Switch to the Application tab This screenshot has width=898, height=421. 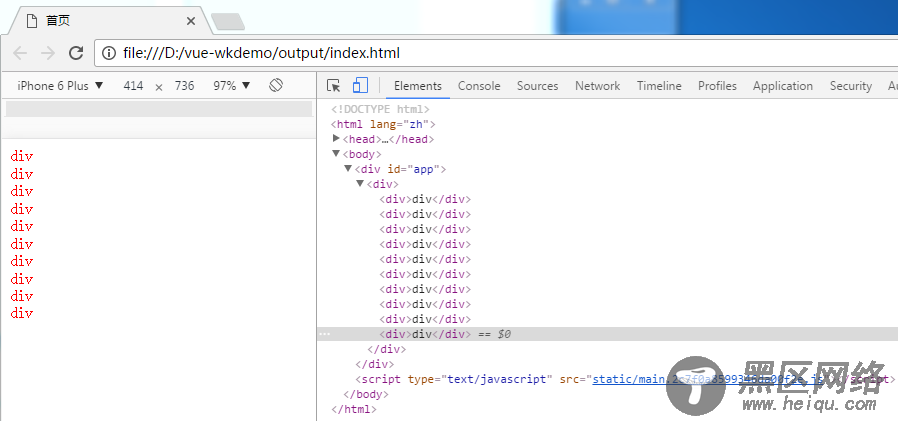pos(782,86)
